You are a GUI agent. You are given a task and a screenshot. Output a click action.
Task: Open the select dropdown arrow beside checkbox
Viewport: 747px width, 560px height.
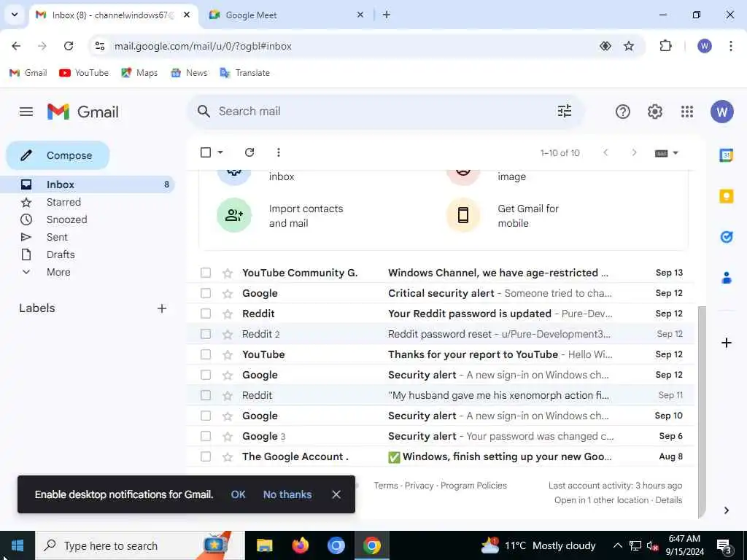(220, 152)
